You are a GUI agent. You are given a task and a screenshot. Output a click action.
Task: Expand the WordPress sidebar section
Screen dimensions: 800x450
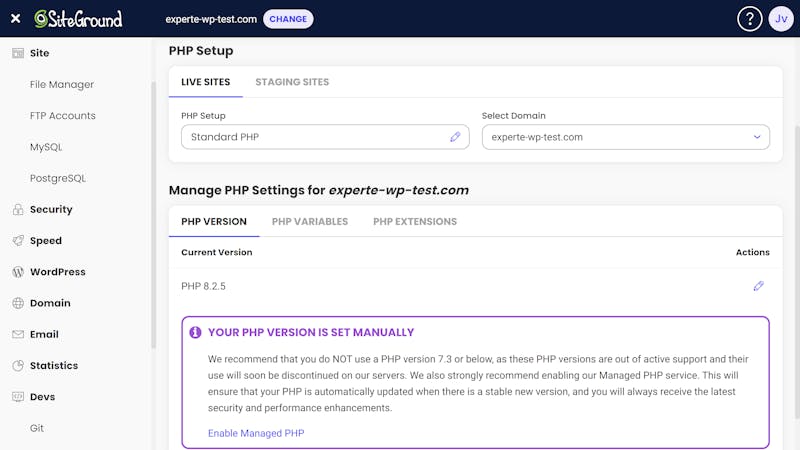[x=58, y=272]
